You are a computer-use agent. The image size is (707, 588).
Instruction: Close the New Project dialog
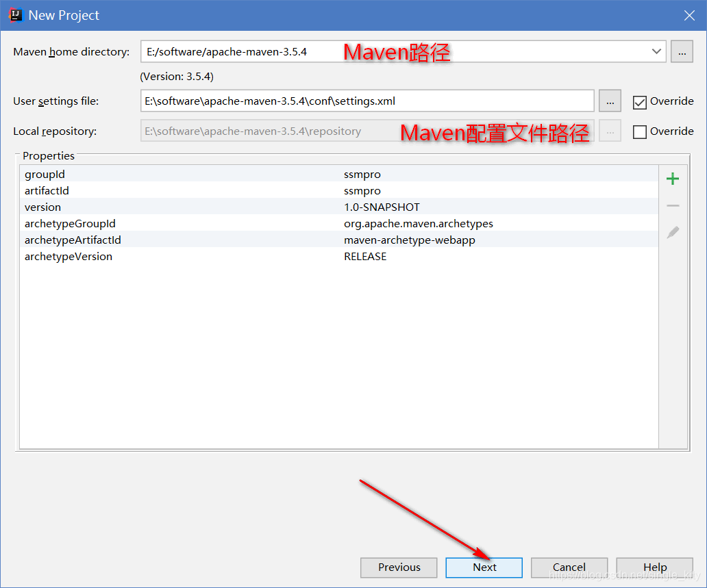(x=689, y=15)
